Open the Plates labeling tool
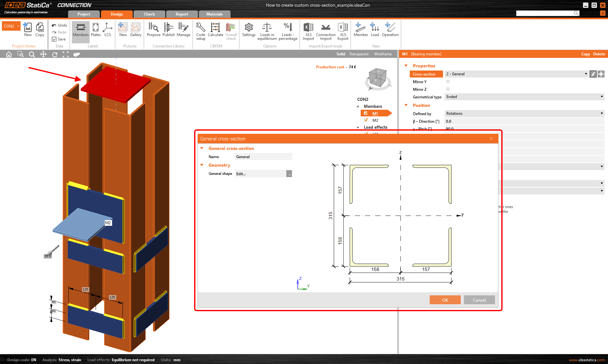The height and width of the screenshot is (364, 608). (x=95, y=31)
